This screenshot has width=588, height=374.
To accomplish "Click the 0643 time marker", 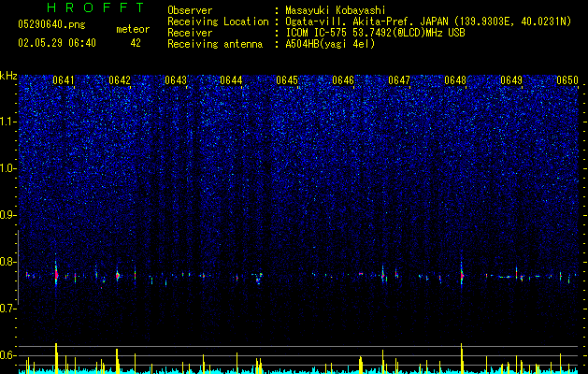I will 176,80.
